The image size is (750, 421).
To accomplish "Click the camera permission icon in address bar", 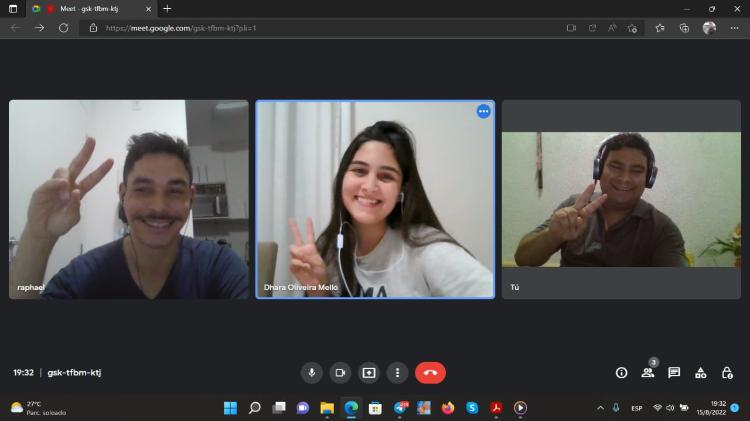I will click(571, 28).
